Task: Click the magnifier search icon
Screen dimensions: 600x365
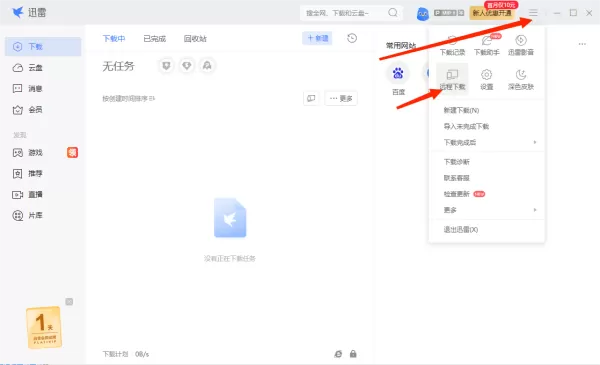Action: point(393,13)
